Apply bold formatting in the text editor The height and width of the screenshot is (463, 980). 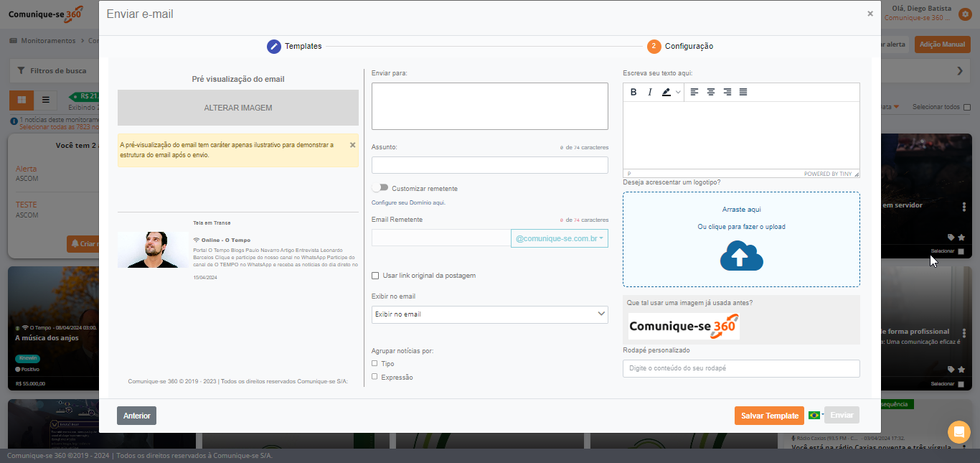633,92
